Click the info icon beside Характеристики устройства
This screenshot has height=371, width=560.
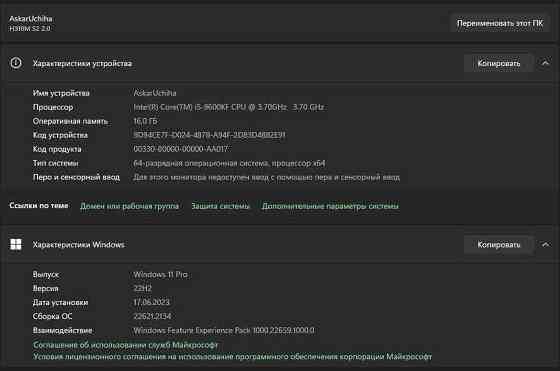pos(16,63)
